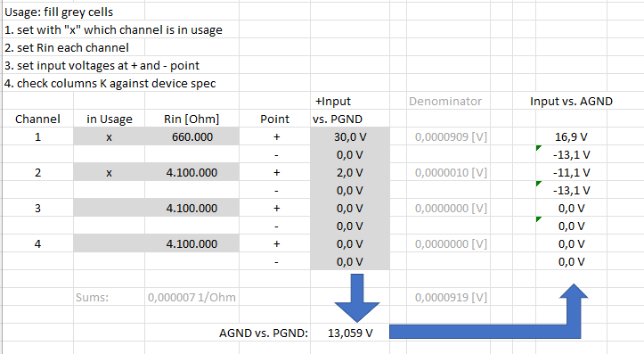The width and height of the screenshot is (644, 354).
Task: Select the "-13,1 V" result in channel 1 minus row
Action: [571, 155]
